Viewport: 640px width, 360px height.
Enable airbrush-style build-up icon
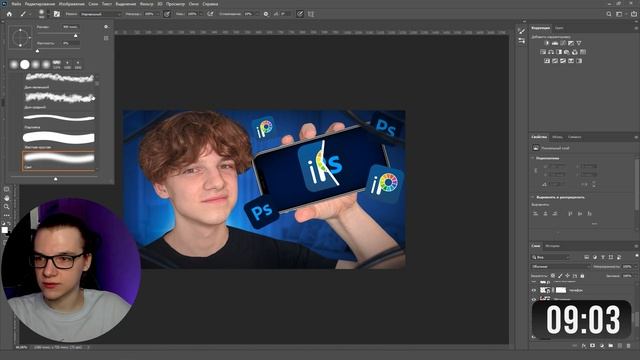(210, 14)
